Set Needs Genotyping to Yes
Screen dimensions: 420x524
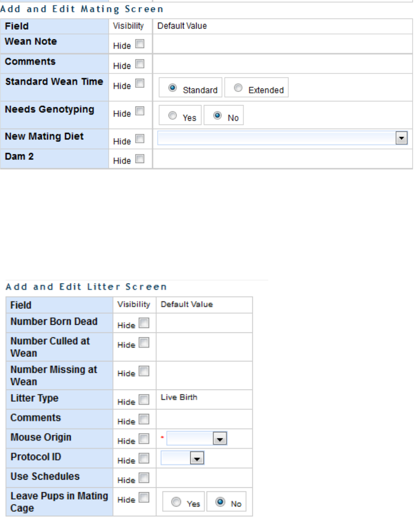coord(173,116)
